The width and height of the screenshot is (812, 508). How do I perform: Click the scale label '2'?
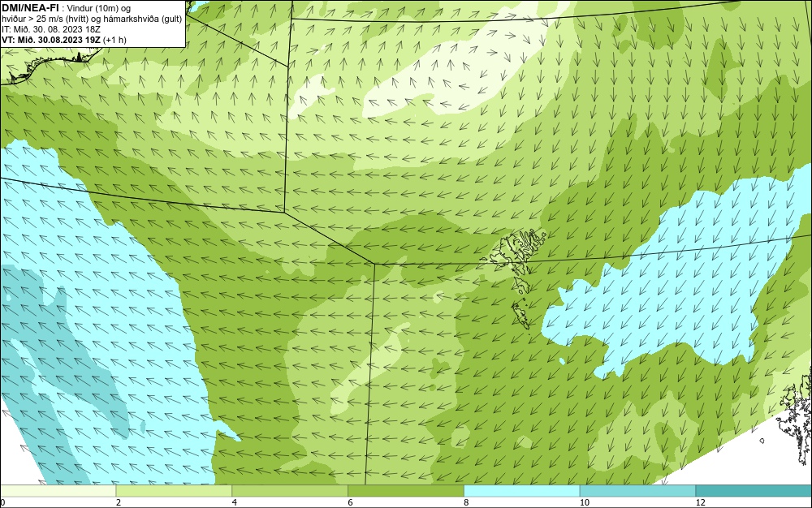pos(119,503)
